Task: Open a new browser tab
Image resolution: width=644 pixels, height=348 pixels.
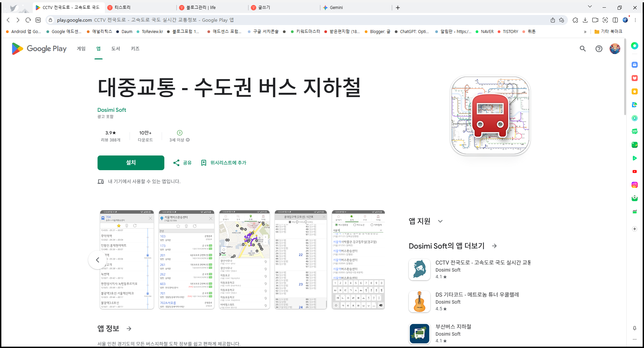Action: click(x=398, y=8)
